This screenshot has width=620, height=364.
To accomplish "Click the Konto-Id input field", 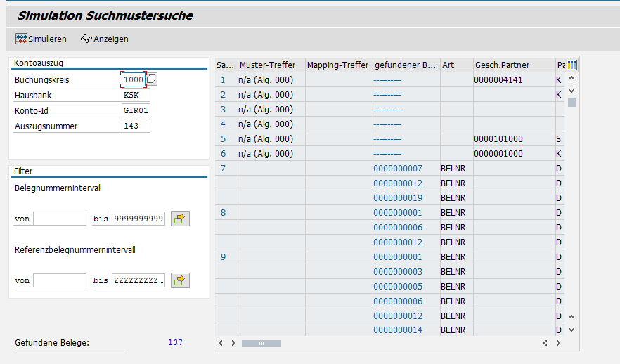I will click(135, 110).
